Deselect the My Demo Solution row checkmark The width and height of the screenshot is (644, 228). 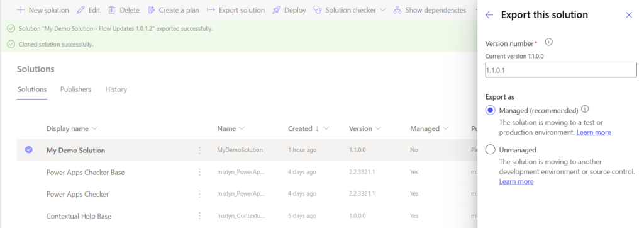coord(29,150)
